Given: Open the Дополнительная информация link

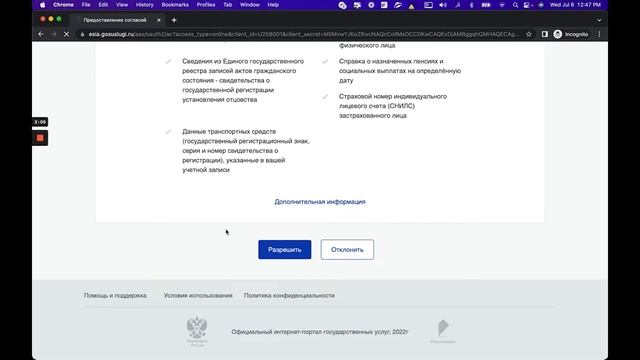Looking at the screenshot, I should pos(320,202).
